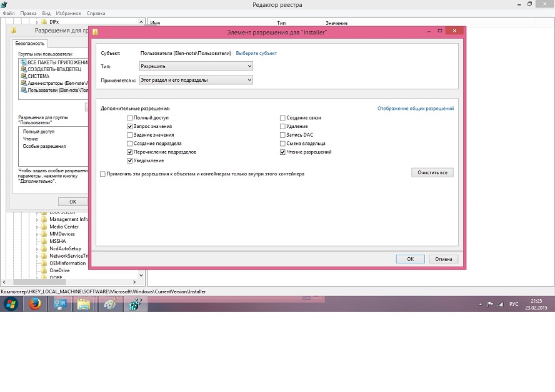Click the Значение column header
Screen dimensions: 555x392
(336, 23)
